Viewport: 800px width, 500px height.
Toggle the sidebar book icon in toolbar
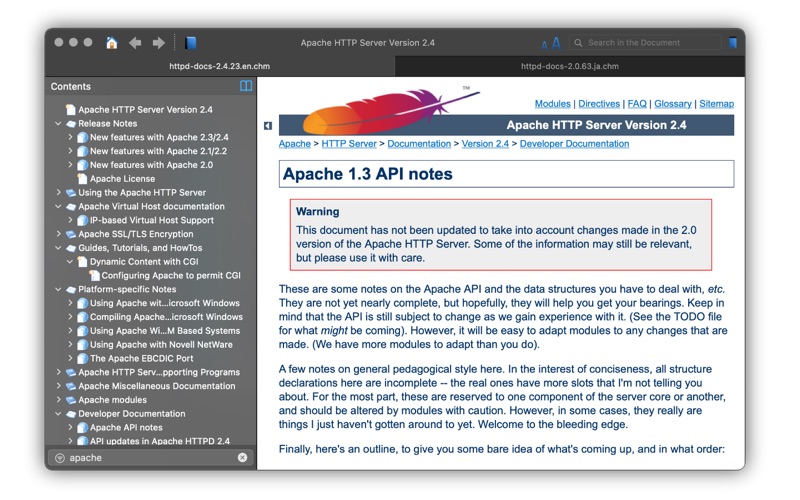point(191,43)
